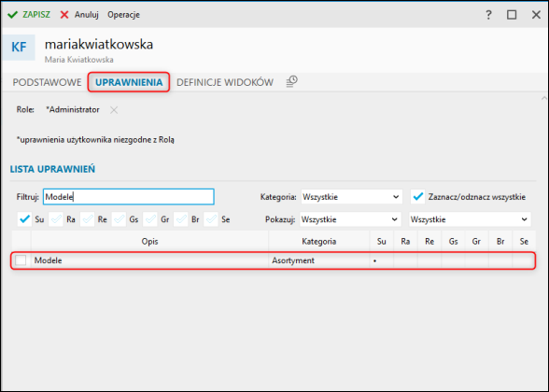Click the red X Anuluj icon
Viewport: 549px width, 392px height.
point(64,15)
